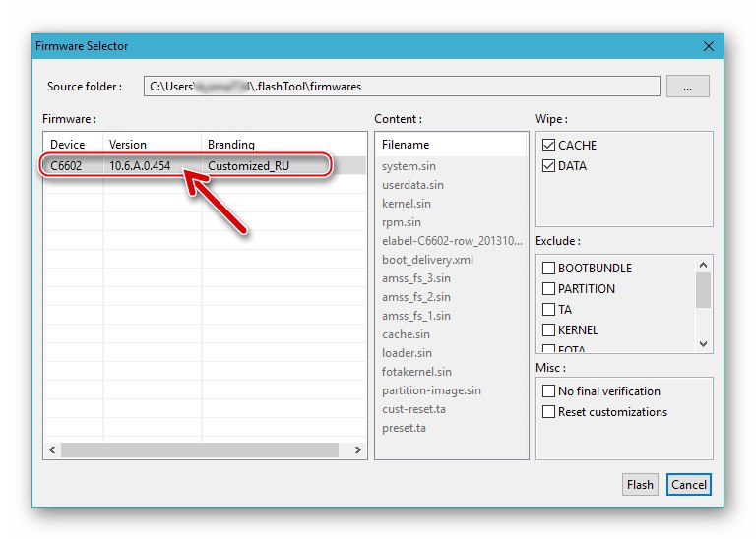Select rpm.sin in content list
Screen dimensions: 756x539
click(402, 222)
